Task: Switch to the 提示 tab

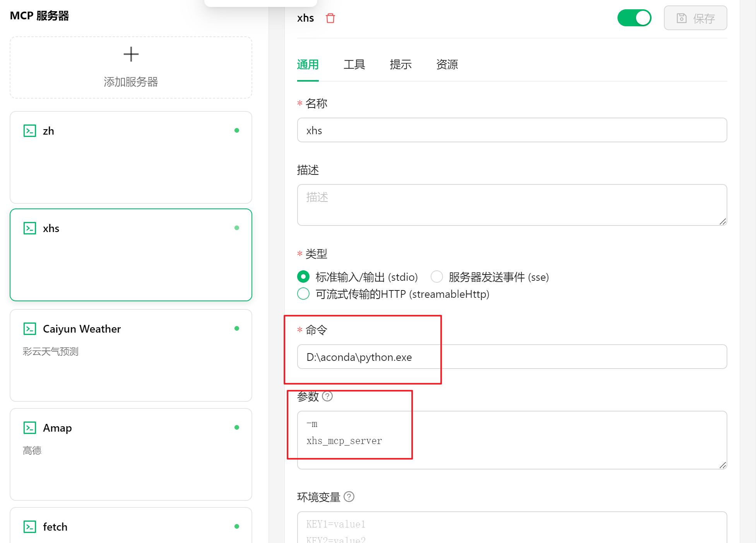Action: point(400,65)
